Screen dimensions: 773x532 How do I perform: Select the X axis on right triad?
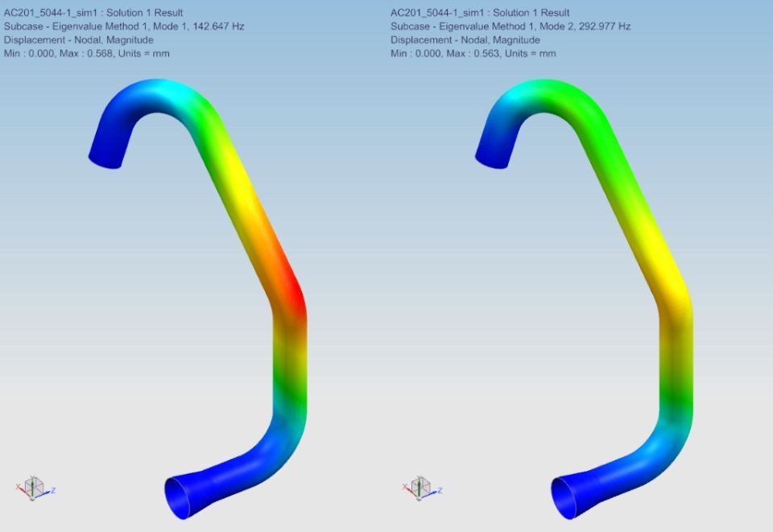pyautogui.click(x=405, y=487)
